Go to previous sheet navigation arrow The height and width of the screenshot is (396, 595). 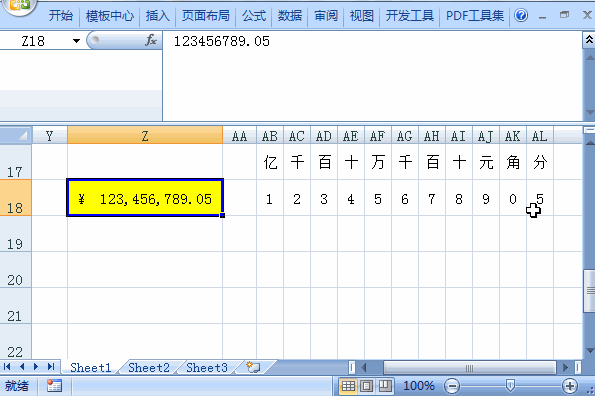coord(22,367)
